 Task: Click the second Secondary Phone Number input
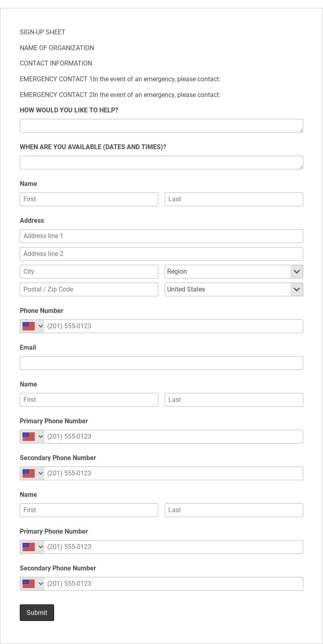coord(174,584)
